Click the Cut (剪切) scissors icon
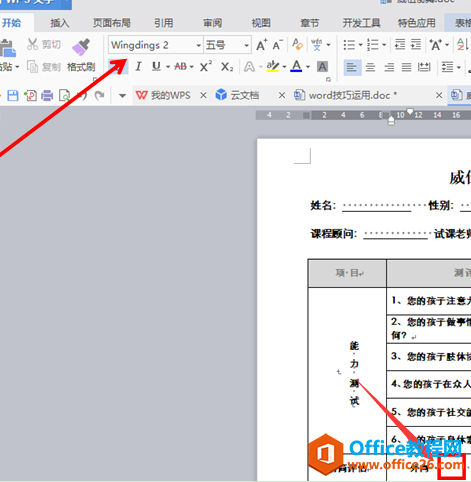Image resolution: width=471 pixels, height=482 pixels. point(32,44)
